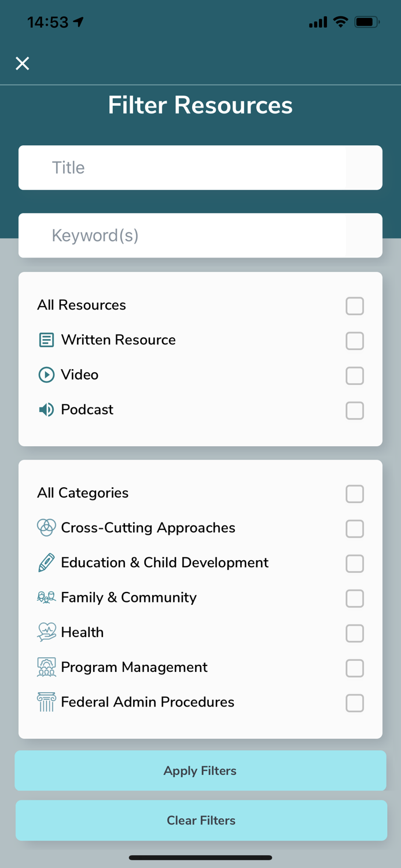Screen dimensions: 401x868
Task: Check the Federal Admin Procedures checkbox
Action: pyautogui.click(x=355, y=703)
